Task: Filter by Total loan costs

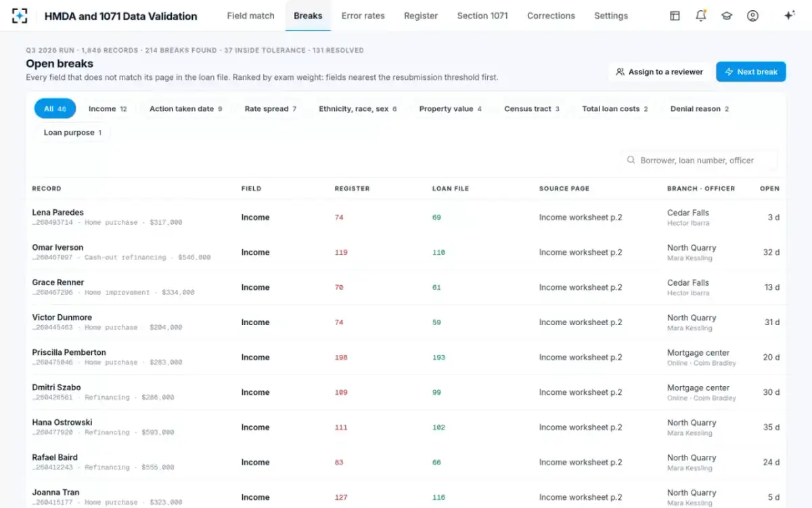Action: click(x=615, y=109)
